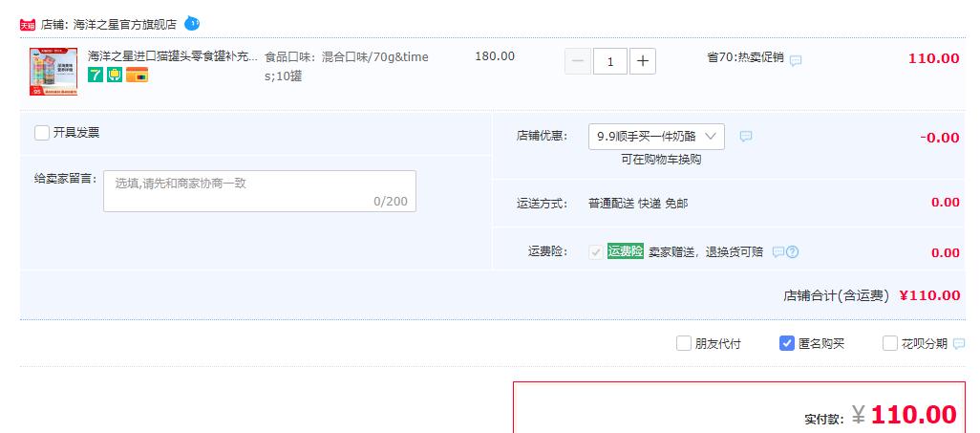
Task: Click the question mark help icon for 运费险
Action: (x=793, y=252)
